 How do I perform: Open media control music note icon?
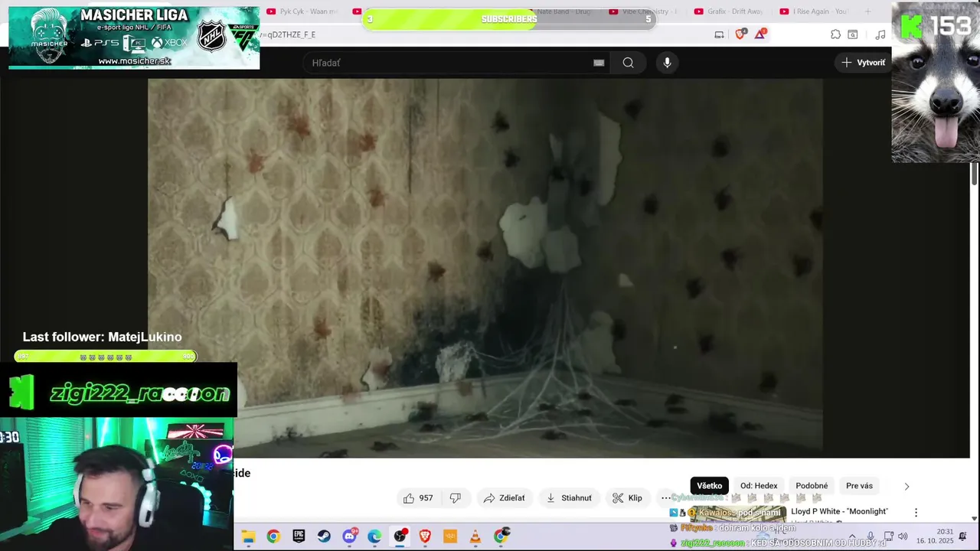pyautogui.click(x=880, y=34)
